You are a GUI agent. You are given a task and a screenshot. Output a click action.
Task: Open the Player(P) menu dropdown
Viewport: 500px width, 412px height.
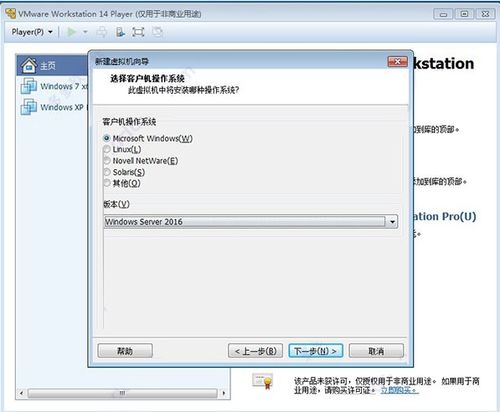pos(32,32)
